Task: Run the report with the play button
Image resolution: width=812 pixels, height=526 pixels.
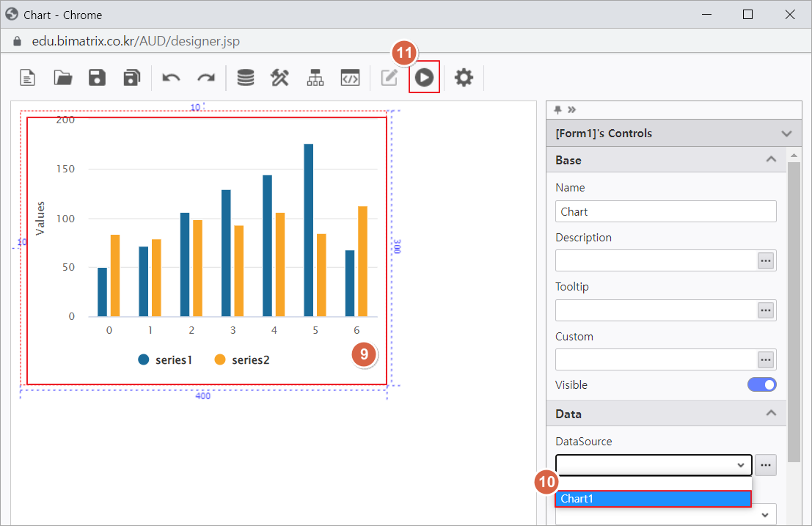Action: pos(424,77)
